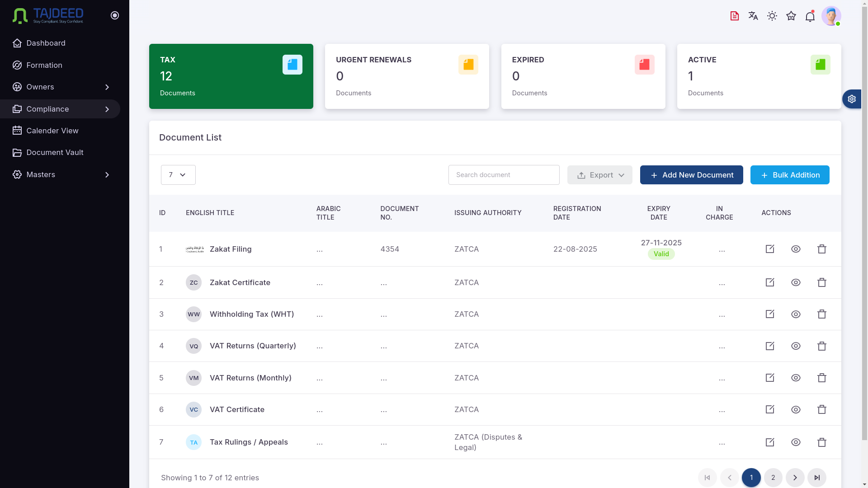This screenshot has width=868, height=488.
Task: Open the blue settings gear side tab
Action: click(x=852, y=99)
